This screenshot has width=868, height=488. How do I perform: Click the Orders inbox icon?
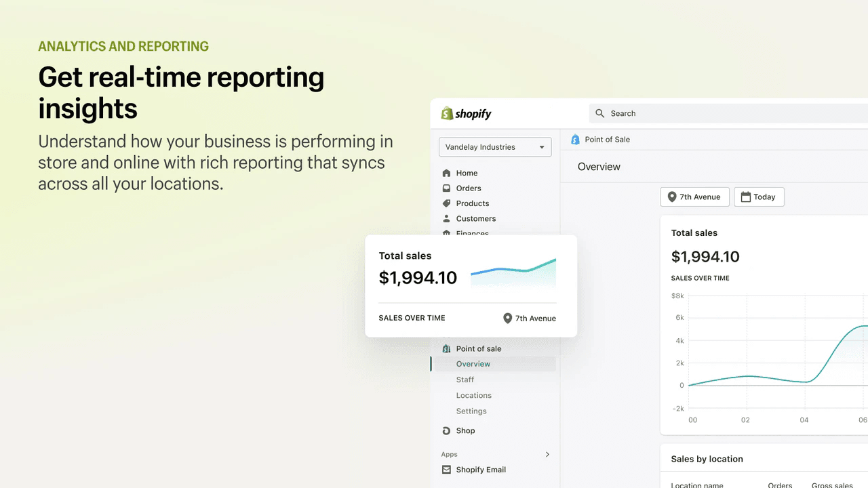446,188
